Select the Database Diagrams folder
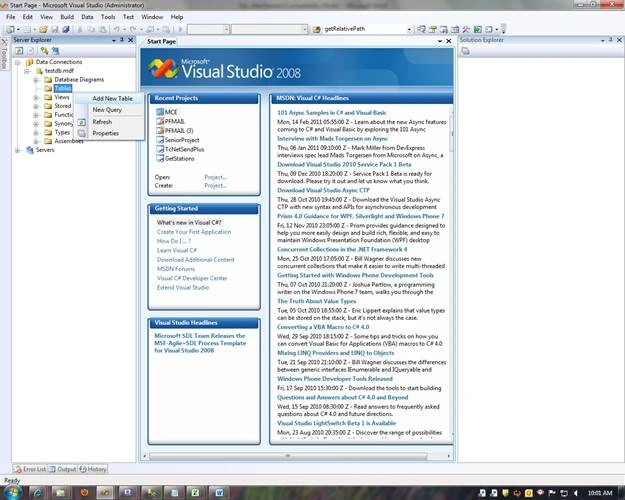625x500 pixels. tap(79, 80)
